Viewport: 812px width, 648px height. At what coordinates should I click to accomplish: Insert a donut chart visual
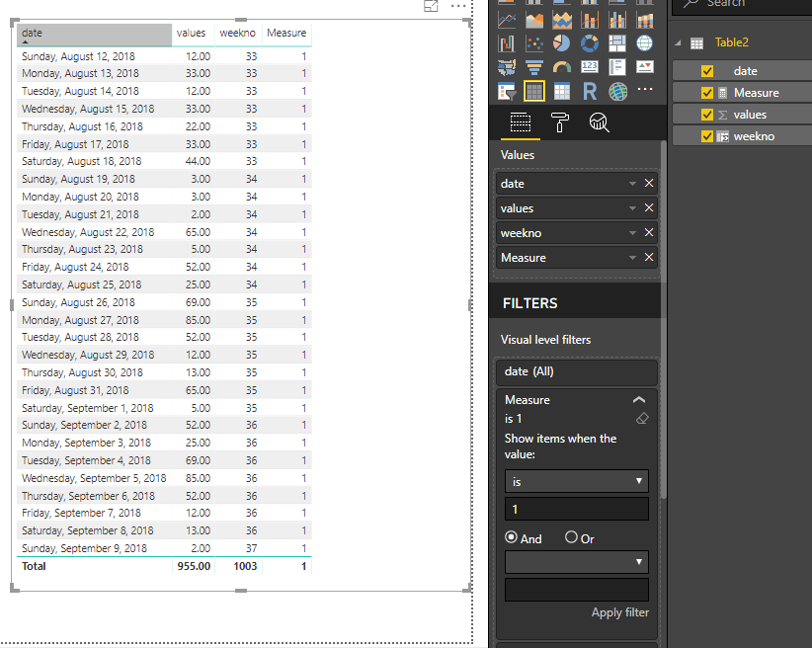[x=590, y=43]
